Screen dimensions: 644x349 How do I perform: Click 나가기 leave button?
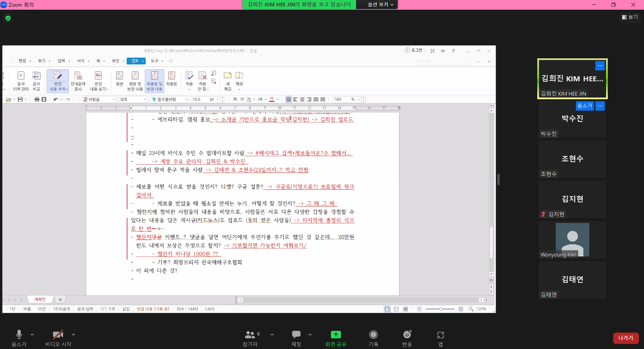coord(626,338)
